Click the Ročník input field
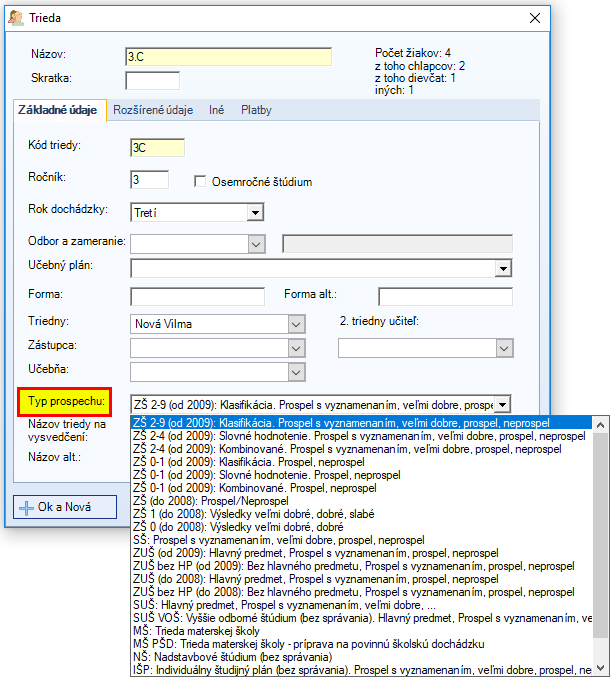 150,180
